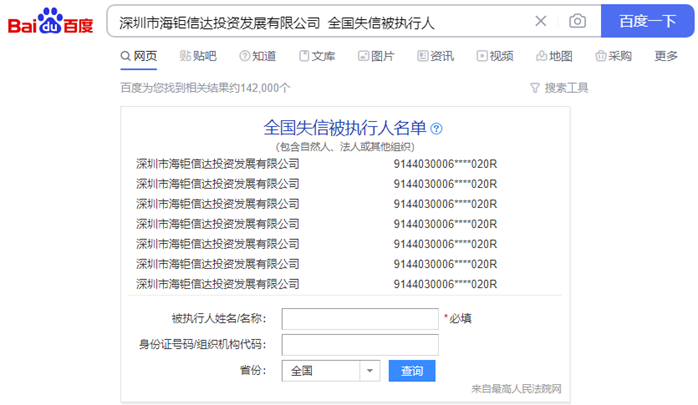Open the 知道 tab
Image resolution: width=698 pixels, height=405 pixels.
(x=258, y=56)
